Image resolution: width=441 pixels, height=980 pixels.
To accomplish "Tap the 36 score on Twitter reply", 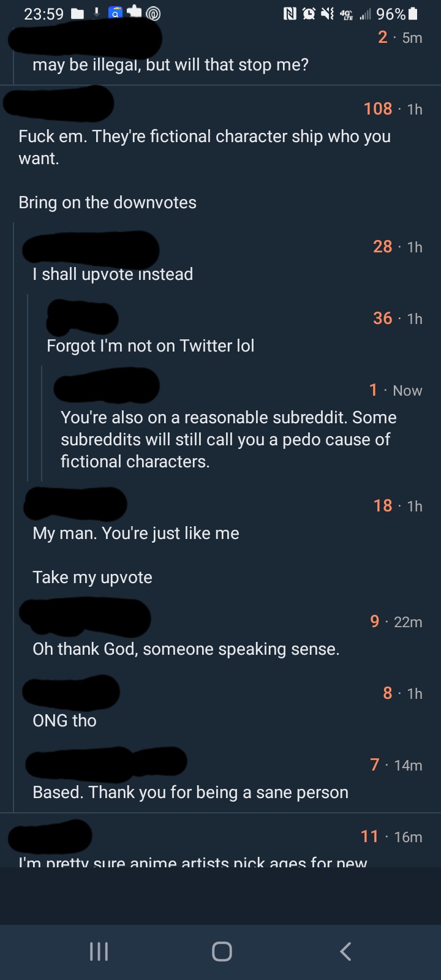I will click(382, 318).
